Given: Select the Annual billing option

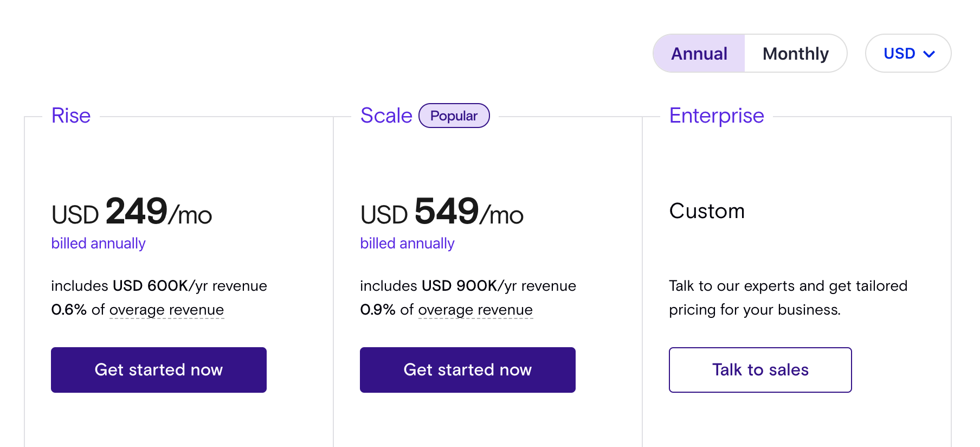Looking at the screenshot, I should [699, 53].
